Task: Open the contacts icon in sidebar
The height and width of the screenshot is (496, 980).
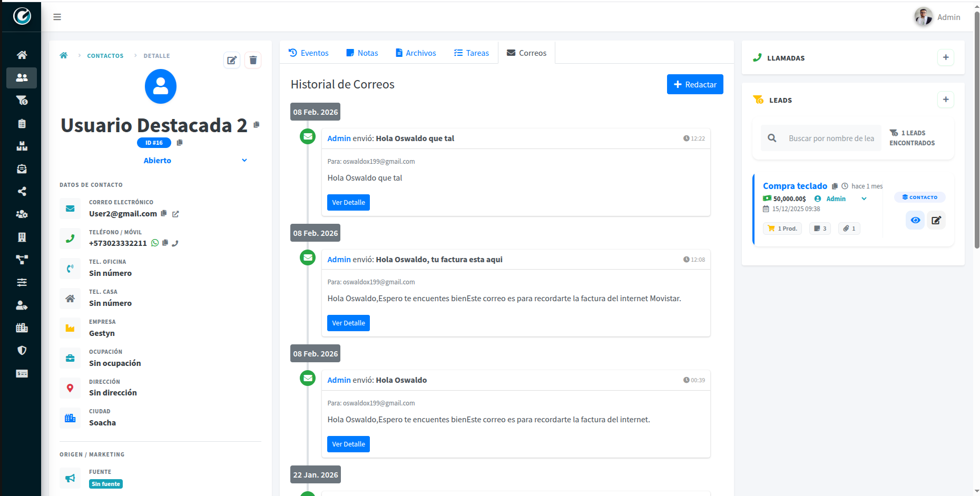Action: pyautogui.click(x=22, y=77)
